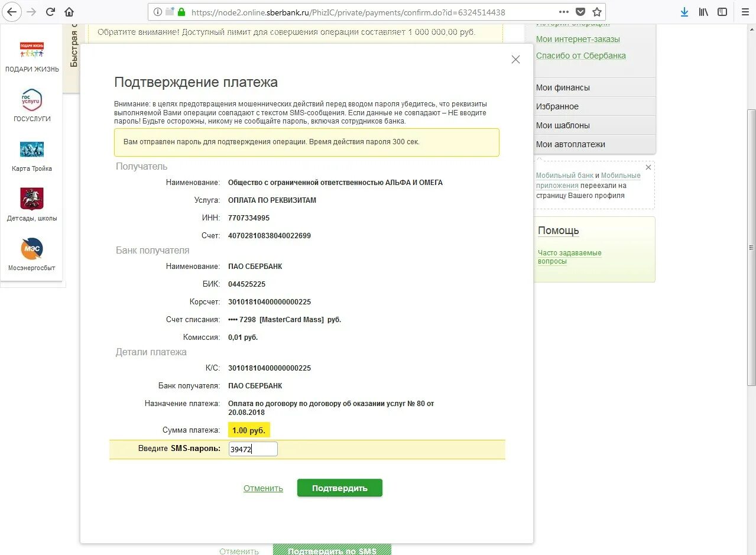Expand the Мои финансы menu section
The width and height of the screenshot is (756, 555).
pos(595,87)
